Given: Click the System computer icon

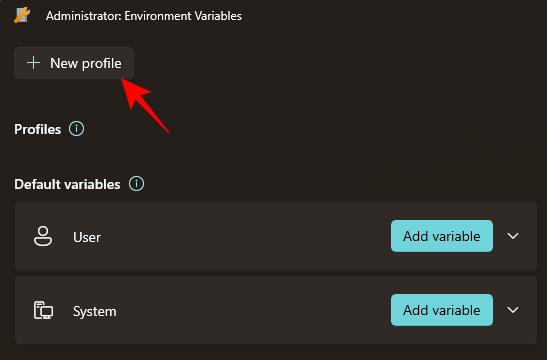Looking at the screenshot, I should tap(43, 310).
